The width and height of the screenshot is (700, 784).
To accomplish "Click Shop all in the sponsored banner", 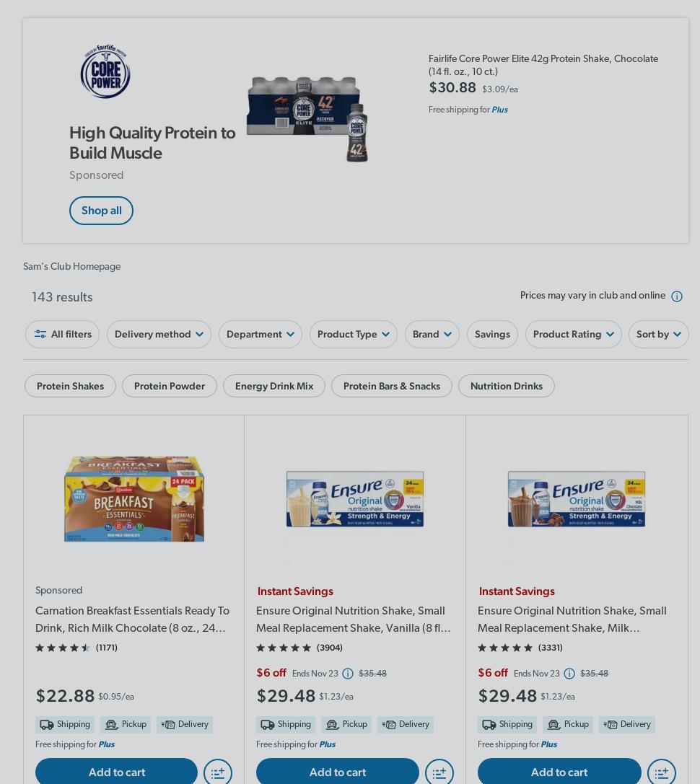I will 101,211.
